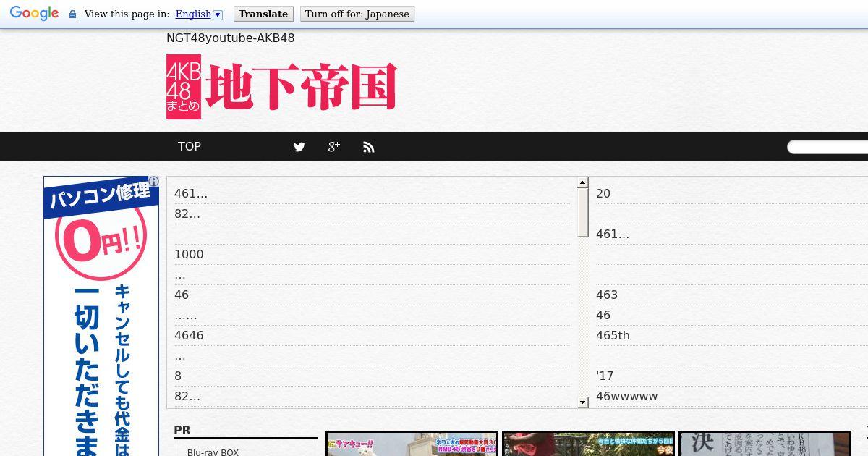Screen dimensions: 868x456
Task: Open the RSS feed icon
Action: [x=369, y=147]
